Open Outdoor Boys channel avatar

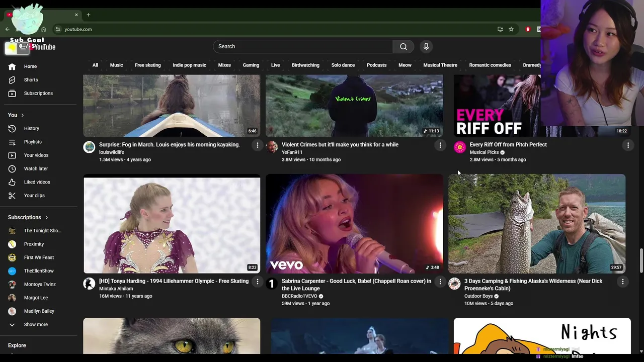tap(454, 284)
